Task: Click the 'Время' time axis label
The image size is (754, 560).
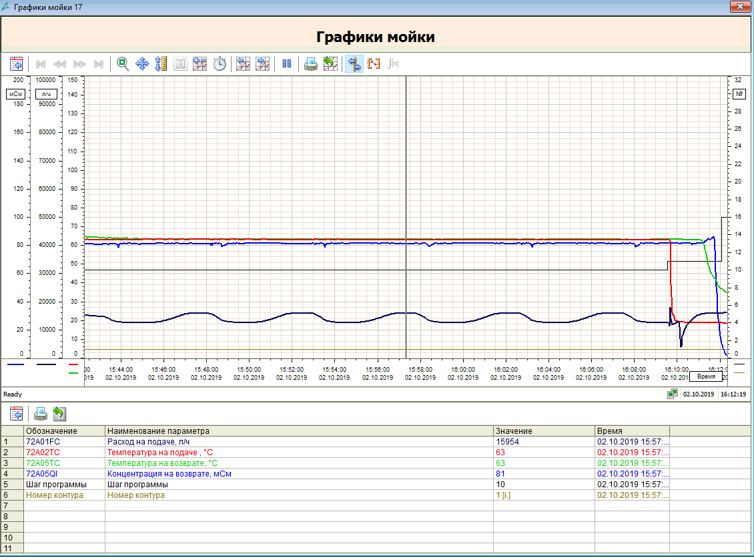Action: [705, 377]
